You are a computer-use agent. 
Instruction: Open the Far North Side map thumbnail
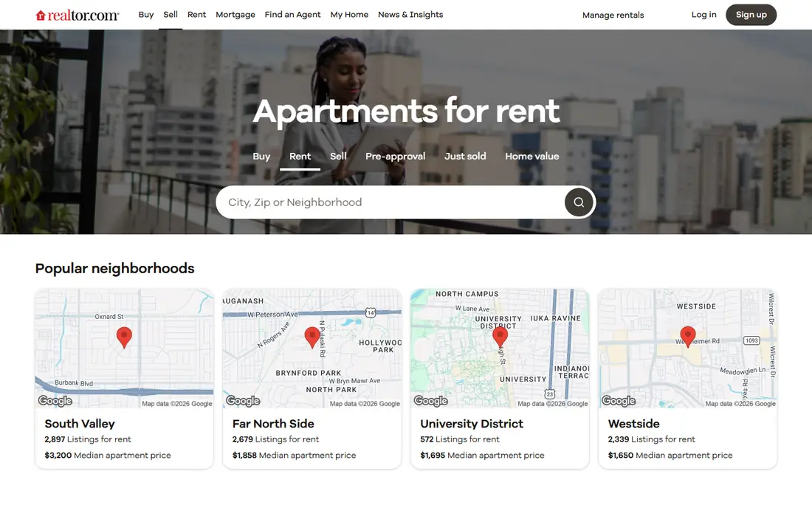point(312,349)
